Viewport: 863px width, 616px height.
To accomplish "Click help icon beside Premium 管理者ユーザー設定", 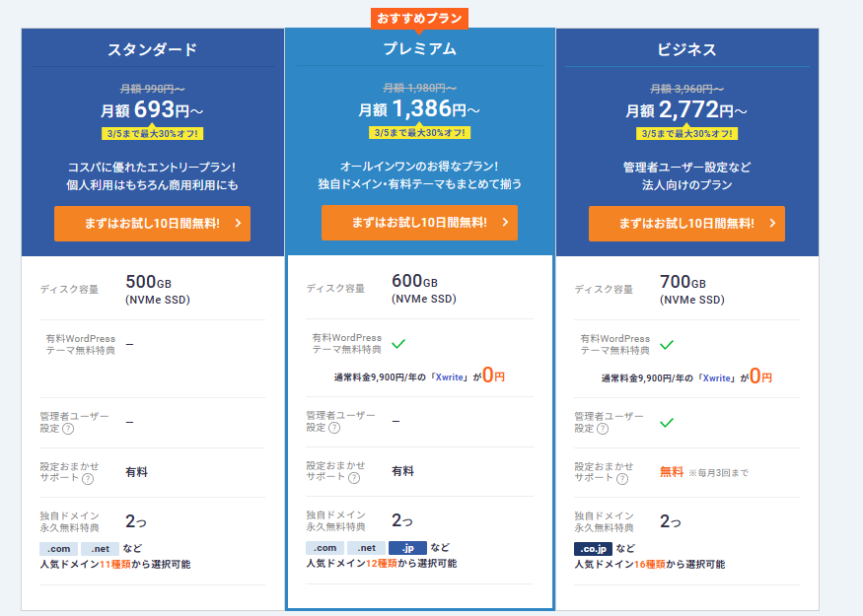I will 334,428.
